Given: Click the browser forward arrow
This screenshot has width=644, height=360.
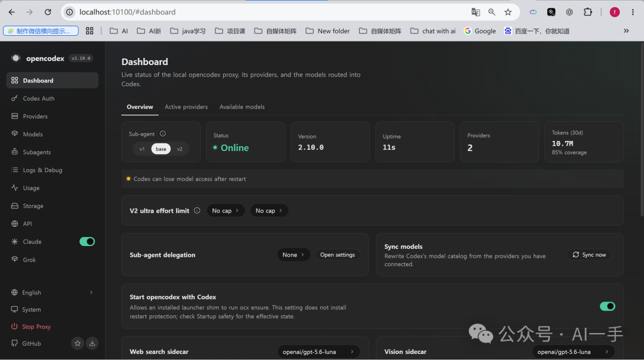Looking at the screenshot, I should (x=30, y=12).
